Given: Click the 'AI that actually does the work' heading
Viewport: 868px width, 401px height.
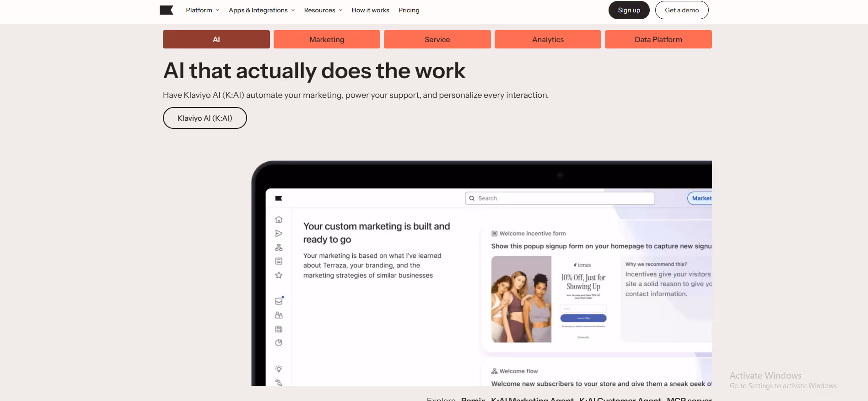Looking at the screenshot, I should point(314,71).
